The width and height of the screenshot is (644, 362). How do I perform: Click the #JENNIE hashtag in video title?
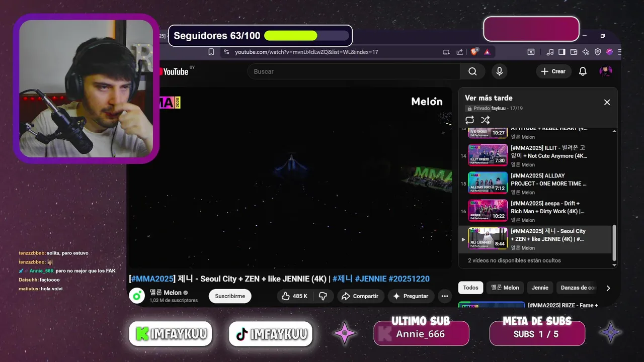pyautogui.click(x=371, y=279)
